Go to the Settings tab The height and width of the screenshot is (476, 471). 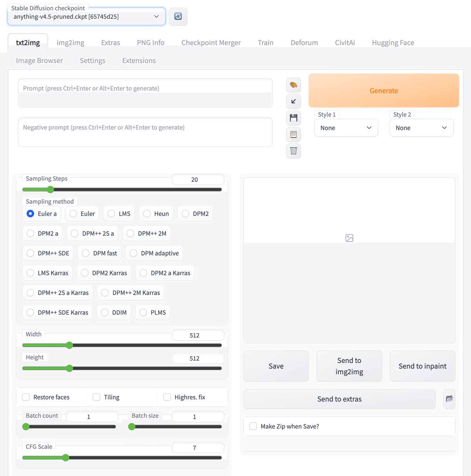(93, 60)
